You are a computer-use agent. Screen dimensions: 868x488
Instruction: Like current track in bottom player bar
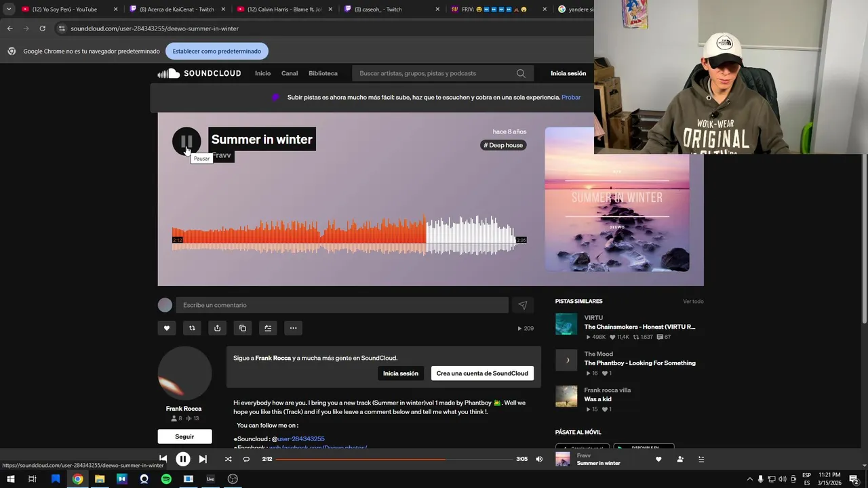[658, 459]
